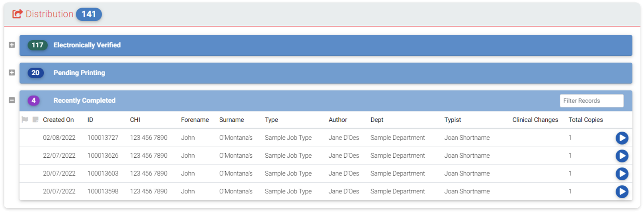Click play button for job 100013626
Viewport: 644px width, 213px height.
pos(622,156)
